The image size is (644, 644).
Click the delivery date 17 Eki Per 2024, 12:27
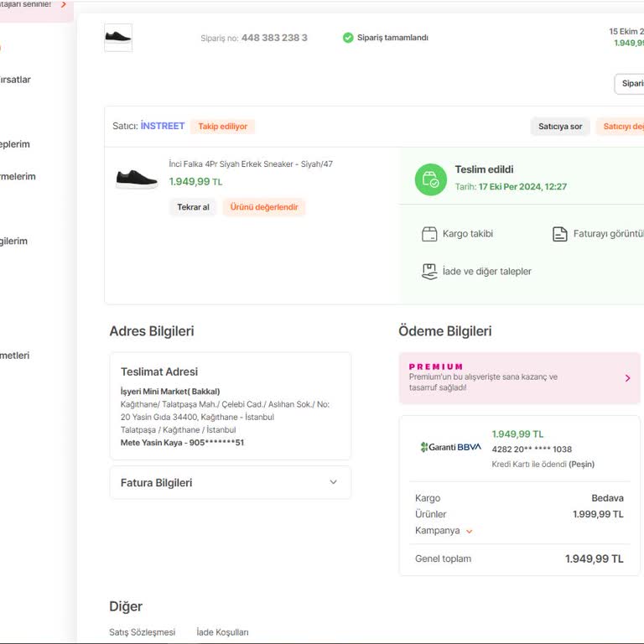pyautogui.click(x=522, y=186)
